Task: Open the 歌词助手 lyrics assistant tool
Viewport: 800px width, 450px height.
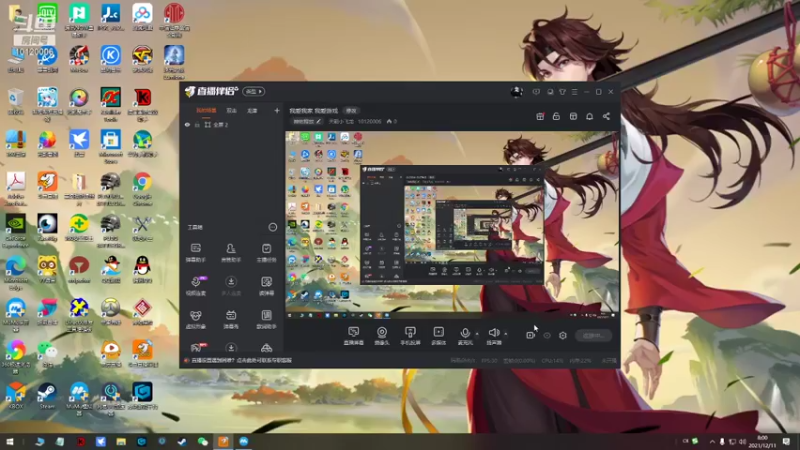Action: [266, 319]
